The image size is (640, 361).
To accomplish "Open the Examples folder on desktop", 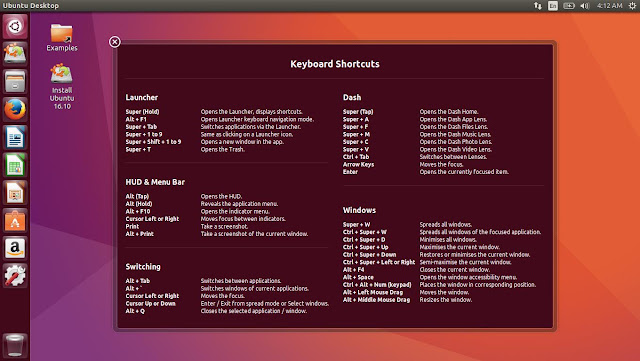I will click(62, 38).
